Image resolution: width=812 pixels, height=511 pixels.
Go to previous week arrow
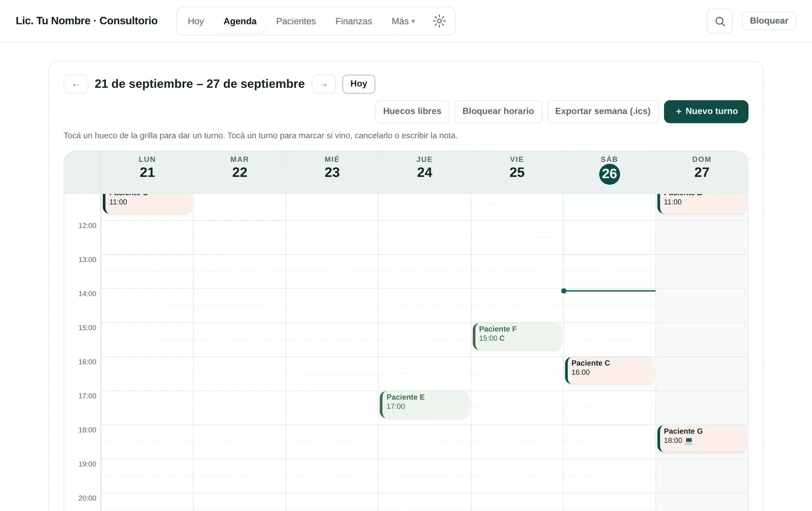[76, 84]
